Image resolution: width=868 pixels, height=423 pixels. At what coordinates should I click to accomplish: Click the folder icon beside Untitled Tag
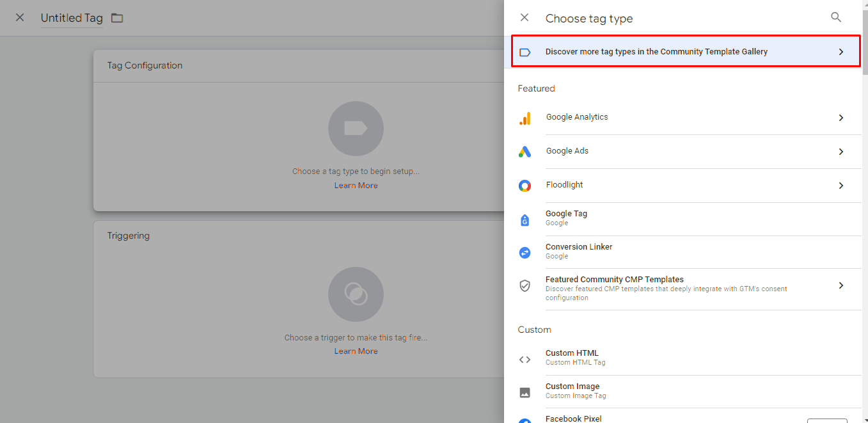117,18
